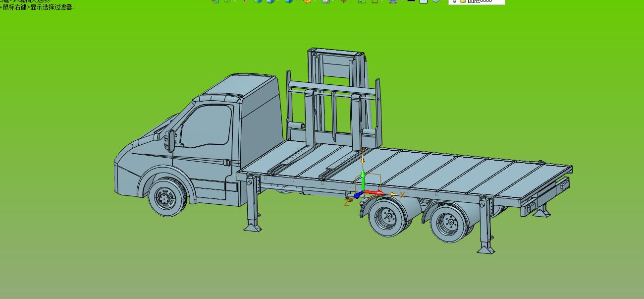This screenshot has height=299, width=644.
Task: Select the green Y axis arrow of the triad
Action: [x=363, y=180]
